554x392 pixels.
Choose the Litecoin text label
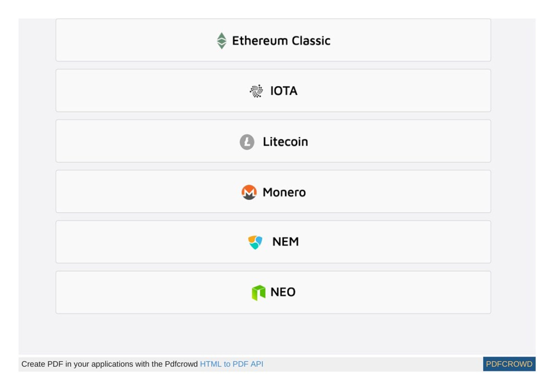(285, 142)
